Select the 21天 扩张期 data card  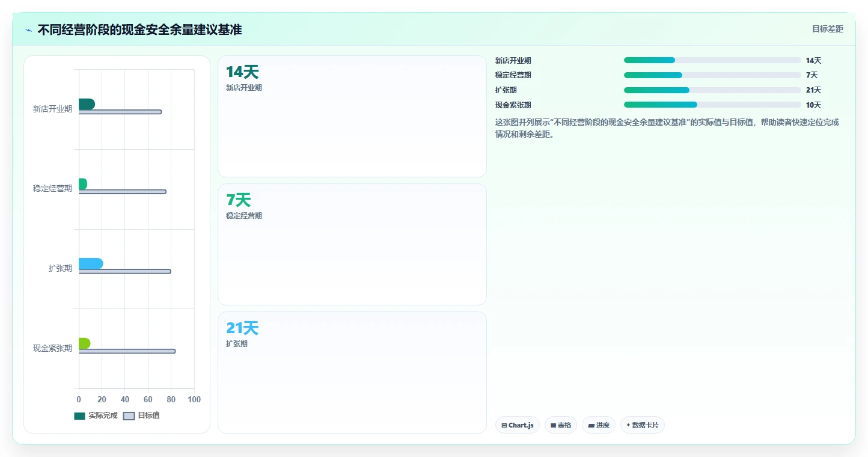352,372
